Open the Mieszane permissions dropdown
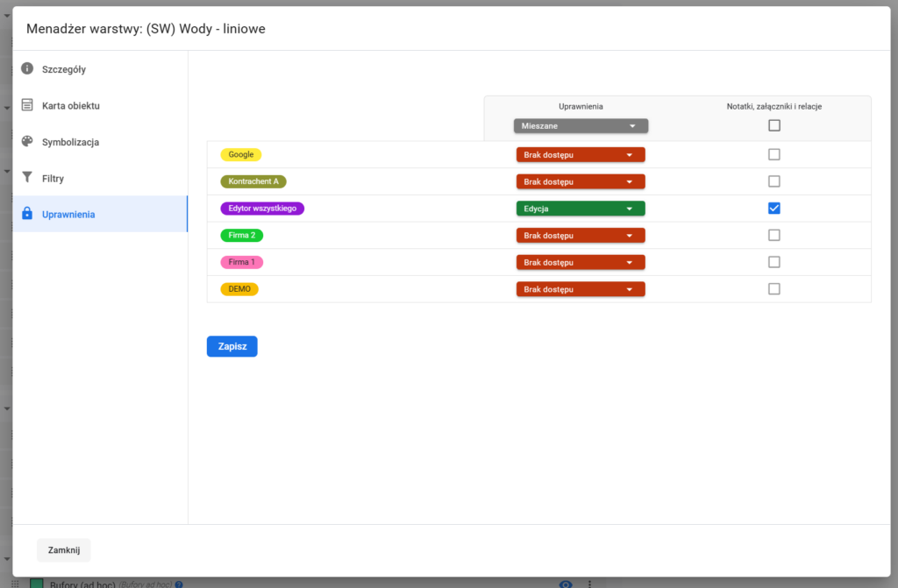 [x=581, y=126]
